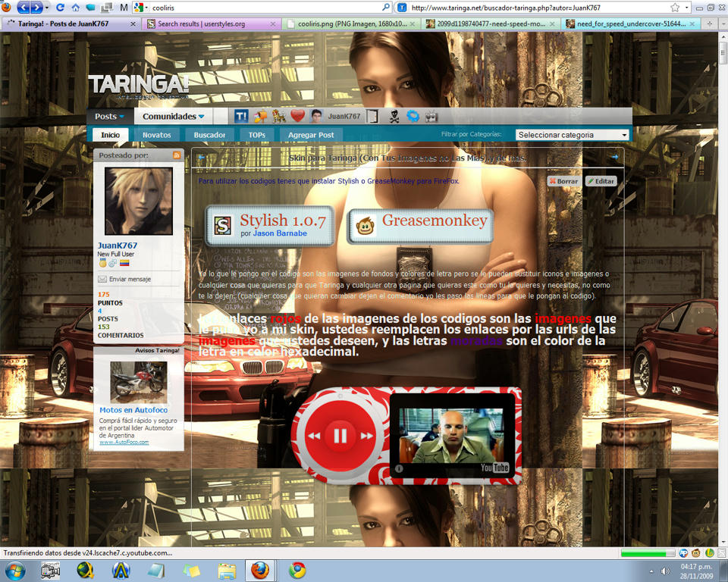Open history dropdown beside navigation arrows
Viewport: 728px width, 582px height.
pyautogui.click(x=47, y=8)
